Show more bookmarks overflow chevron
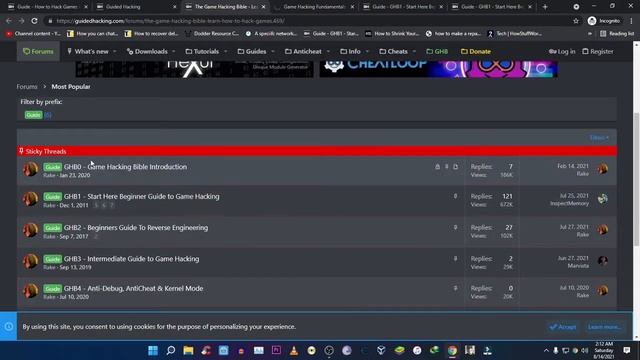 click(x=590, y=33)
